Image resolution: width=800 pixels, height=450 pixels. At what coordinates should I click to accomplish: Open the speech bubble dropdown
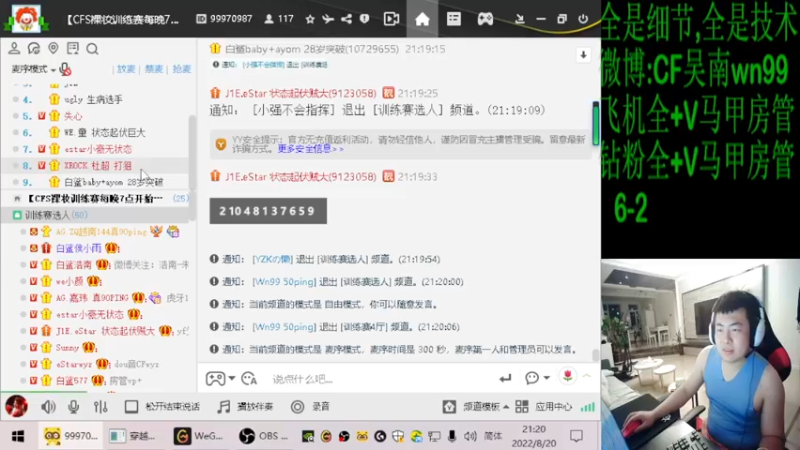tap(537, 378)
